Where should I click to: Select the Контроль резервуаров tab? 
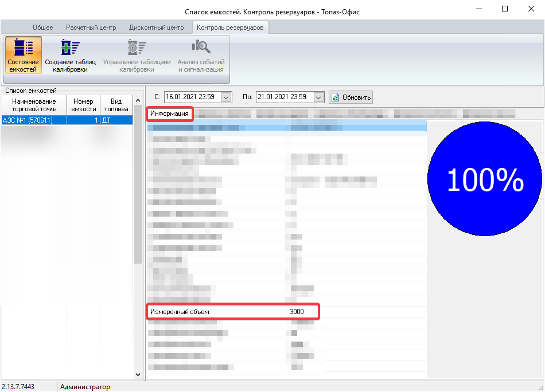click(230, 28)
